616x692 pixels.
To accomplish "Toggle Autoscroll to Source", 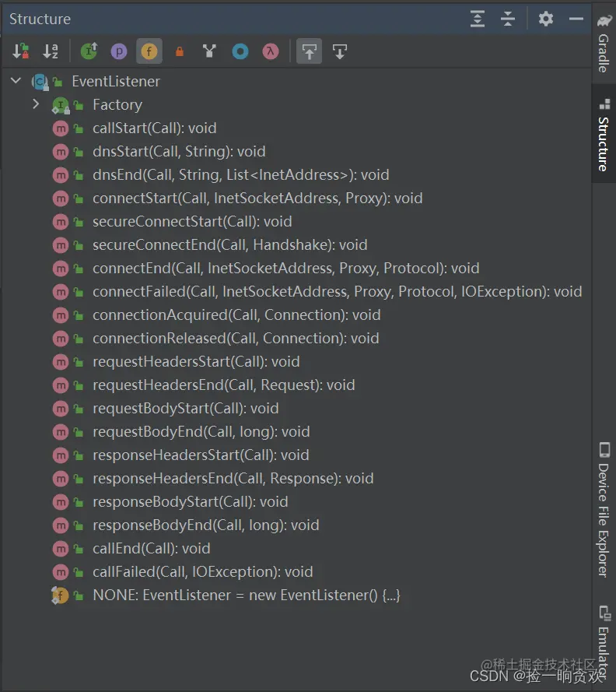I will tap(309, 51).
